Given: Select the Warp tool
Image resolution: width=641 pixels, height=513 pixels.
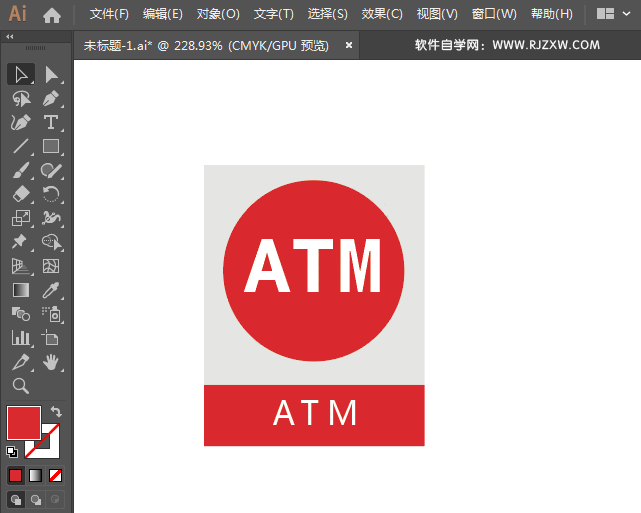Looking at the screenshot, I should point(52,218).
